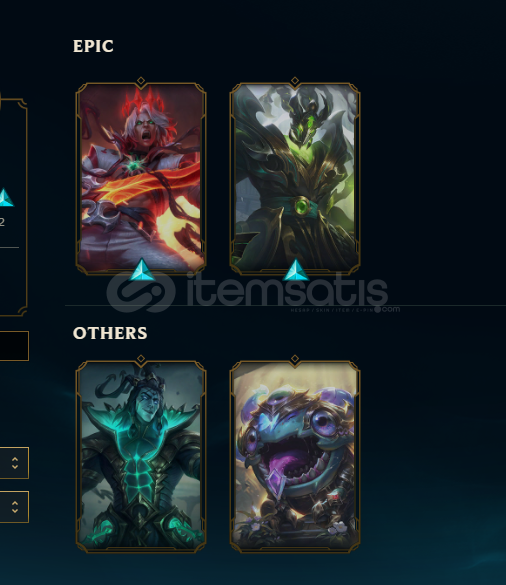Open the green-robed dark mage skin card
This screenshot has width=506, height=585.
pyautogui.click(x=295, y=178)
